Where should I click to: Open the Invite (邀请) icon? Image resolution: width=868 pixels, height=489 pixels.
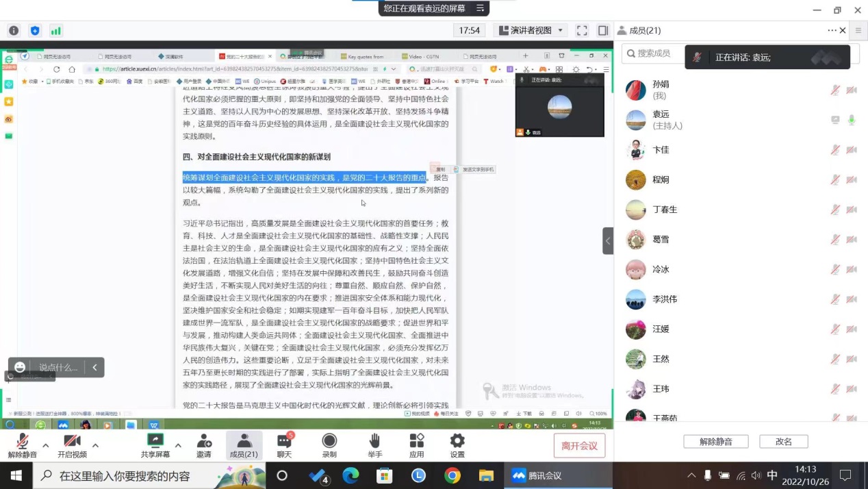click(x=204, y=445)
